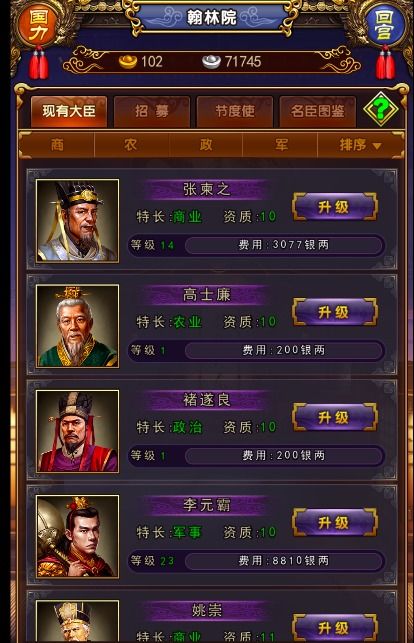
Task: Select 李元霸 portrait
Action: [77, 536]
